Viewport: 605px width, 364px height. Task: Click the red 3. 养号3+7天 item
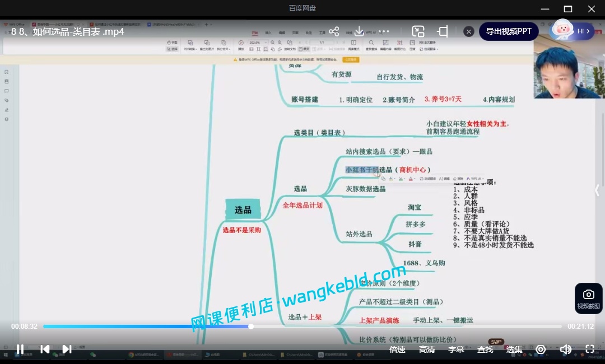click(x=443, y=99)
